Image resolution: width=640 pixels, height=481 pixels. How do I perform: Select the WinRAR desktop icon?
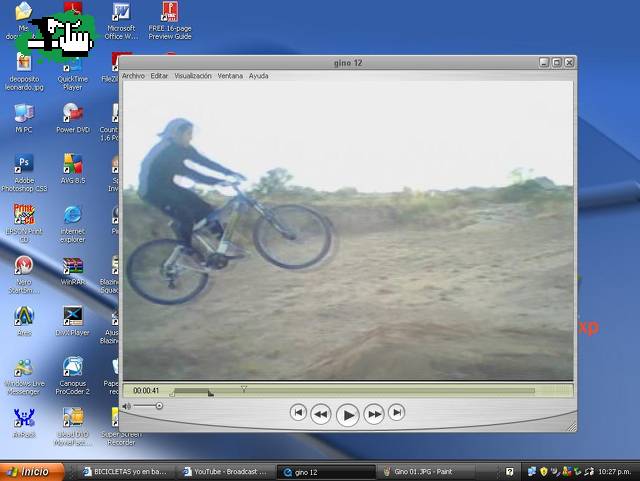(x=72, y=270)
